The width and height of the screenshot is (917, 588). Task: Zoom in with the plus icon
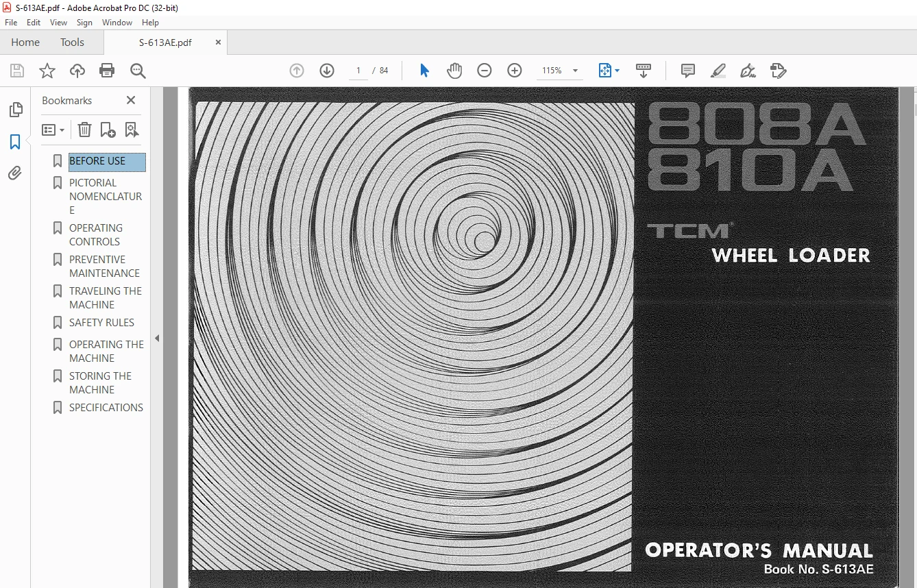click(515, 71)
